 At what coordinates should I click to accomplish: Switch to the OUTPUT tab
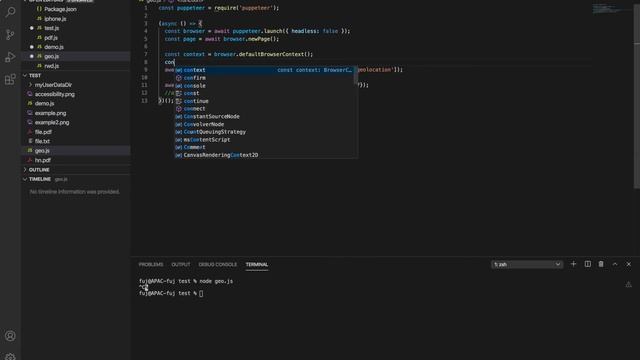pyautogui.click(x=181, y=264)
